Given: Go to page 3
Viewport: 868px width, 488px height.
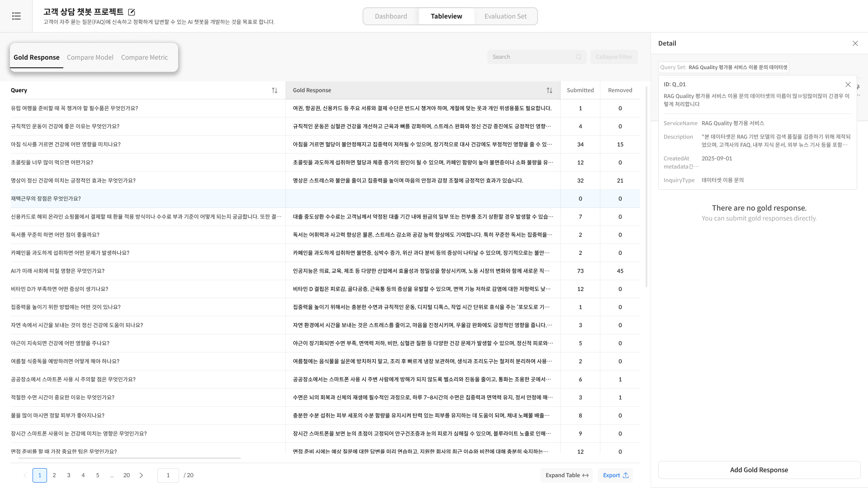Looking at the screenshot, I should (x=69, y=475).
